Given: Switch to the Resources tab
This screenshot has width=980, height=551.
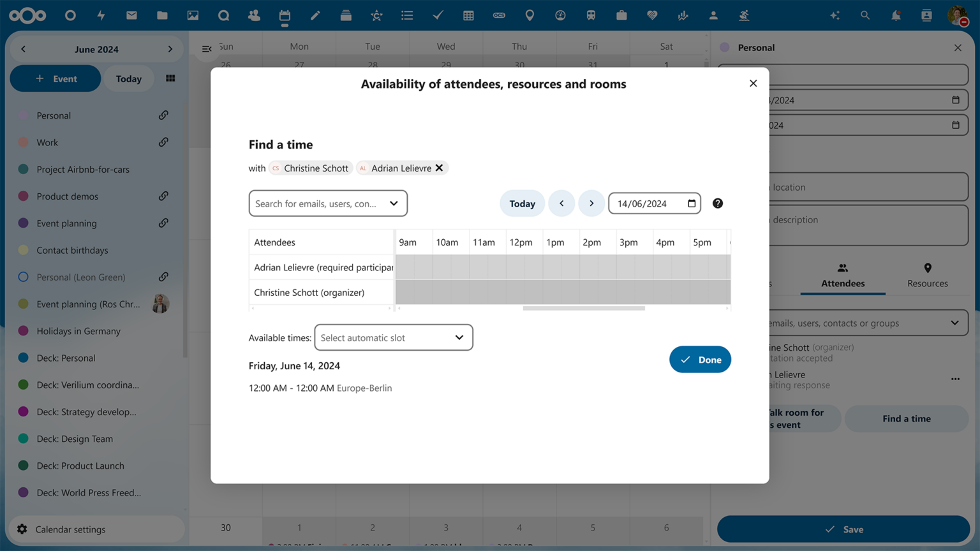Looking at the screenshot, I should (x=927, y=275).
